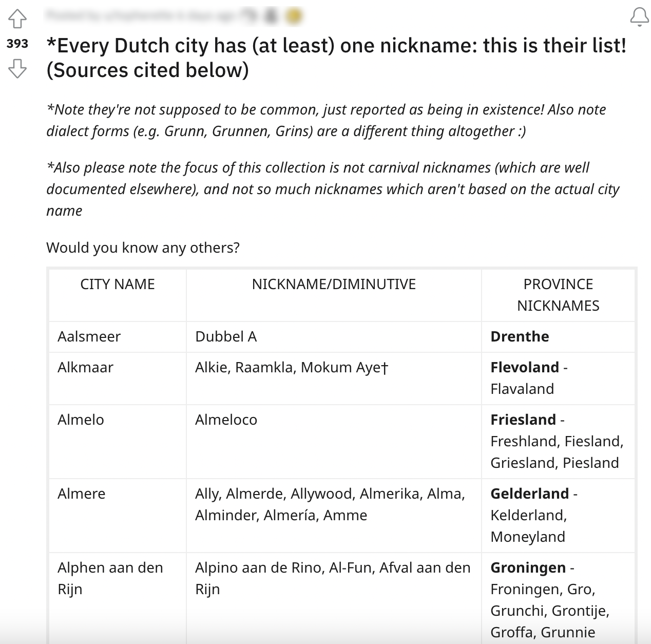This screenshot has height=644, width=651.
Task: Click the Alphen aan den Rijn cell
Action: 110,578
